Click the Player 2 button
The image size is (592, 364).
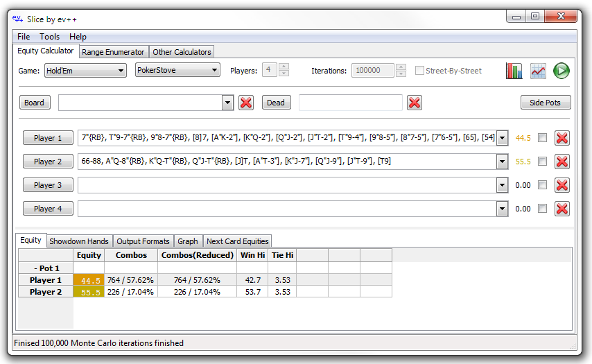coord(48,162)
